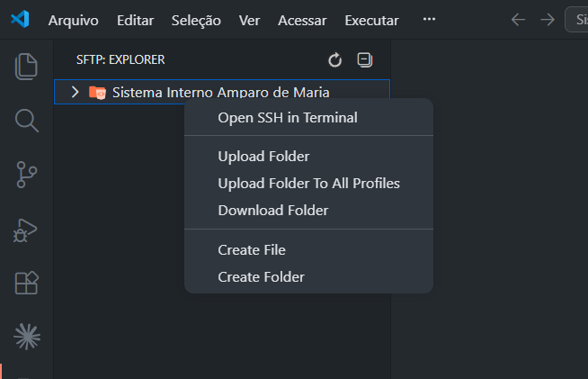Open the Source Control view
The width and height of the screenshot is (588, 379).
click(27, 175)
